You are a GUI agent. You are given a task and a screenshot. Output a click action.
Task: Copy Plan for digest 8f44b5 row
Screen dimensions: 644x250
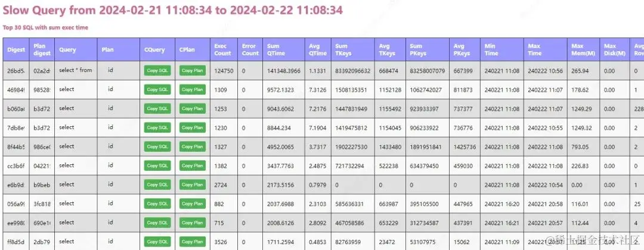(x=193, y=146)
